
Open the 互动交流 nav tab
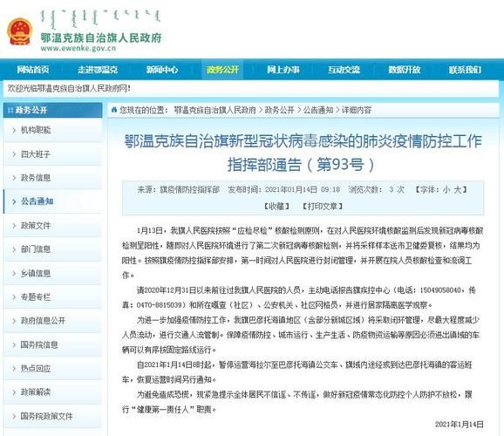click(x=344, y=70)
